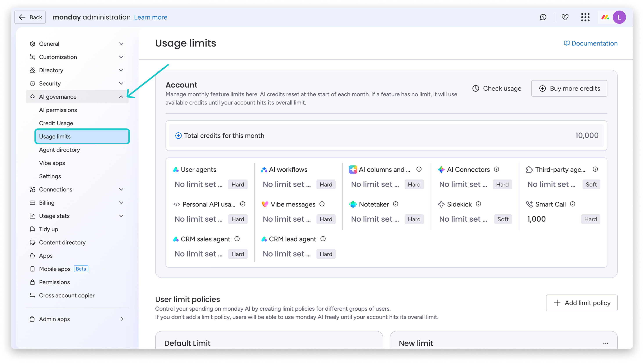The height and width of the screenshot is (363, 644).
Task: Show info for Notetaker
Action: coord(396,204)
